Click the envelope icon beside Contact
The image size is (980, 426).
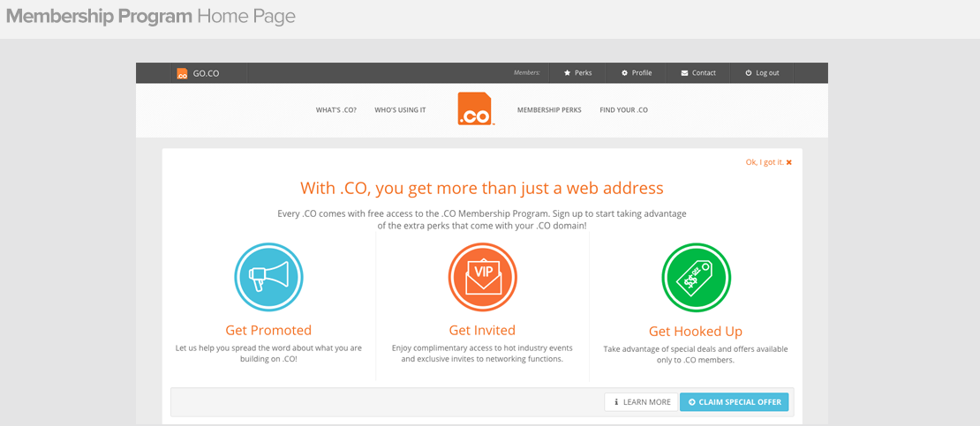(x=684, y=73)
